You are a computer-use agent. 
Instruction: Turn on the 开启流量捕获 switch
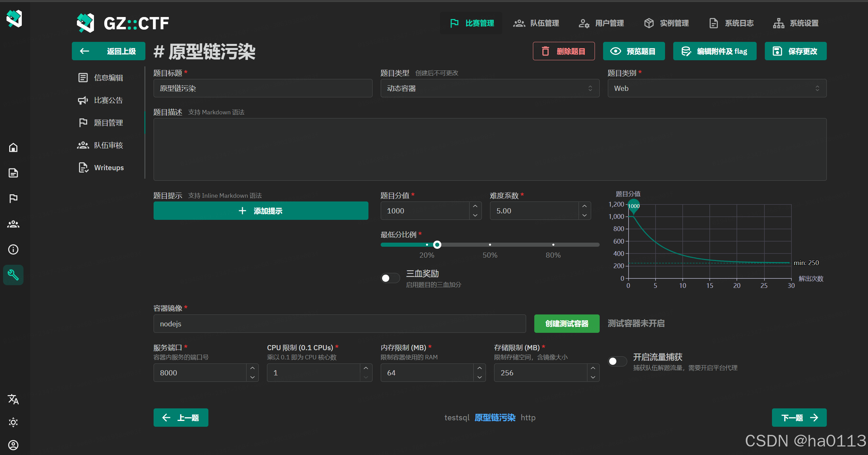point(617,361)
